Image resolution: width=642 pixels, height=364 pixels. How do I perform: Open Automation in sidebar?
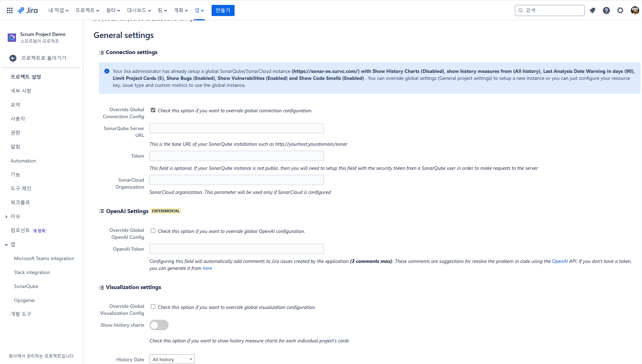(23, 161)
